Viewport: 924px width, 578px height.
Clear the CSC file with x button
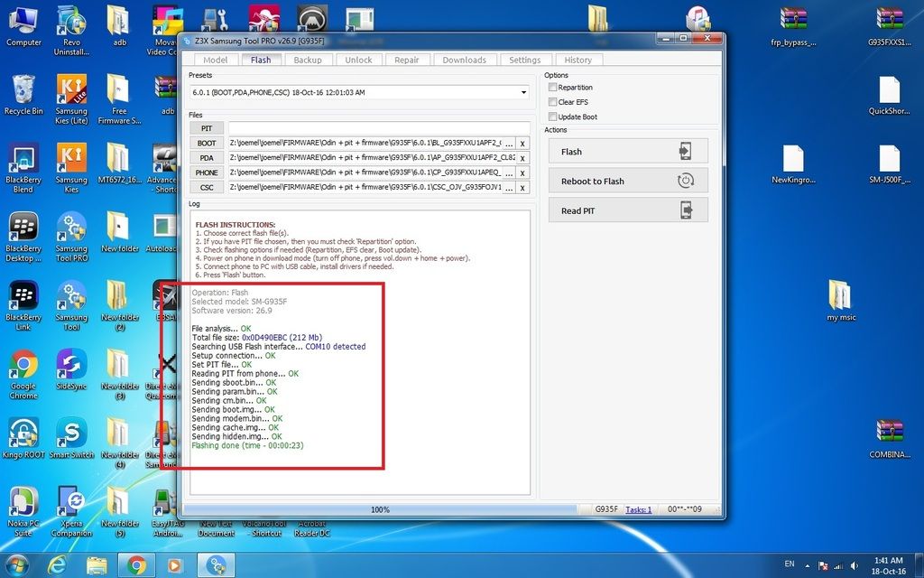point(522,188)
